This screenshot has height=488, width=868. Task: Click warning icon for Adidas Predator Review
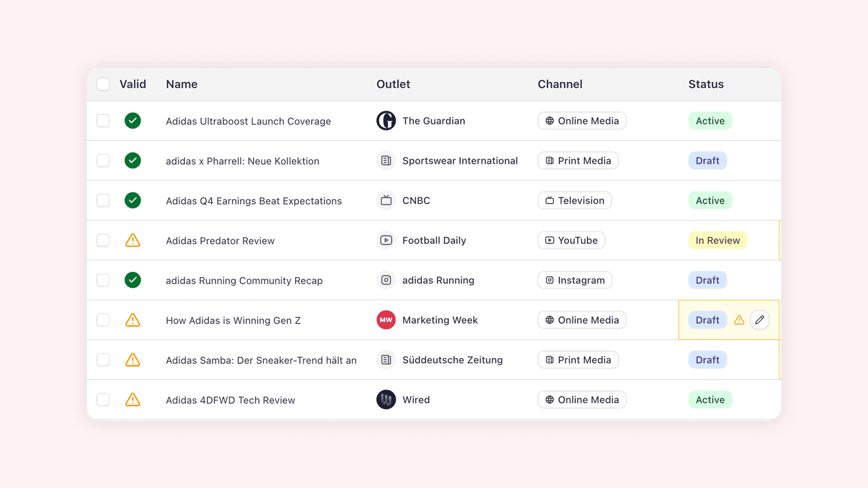(132, 240)
